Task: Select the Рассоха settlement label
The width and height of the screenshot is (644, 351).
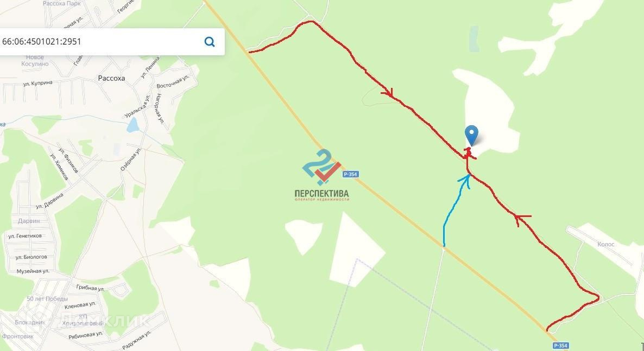Action: click(111, 78)
